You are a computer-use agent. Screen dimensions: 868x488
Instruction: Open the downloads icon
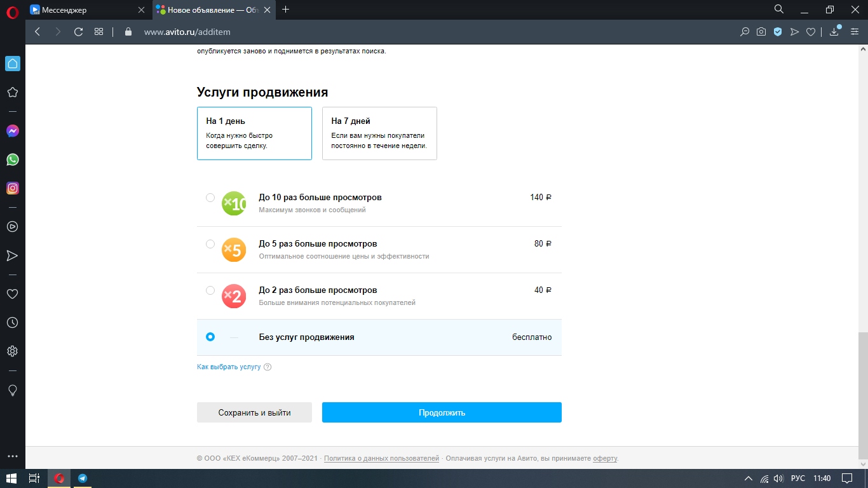click(835, 32)
